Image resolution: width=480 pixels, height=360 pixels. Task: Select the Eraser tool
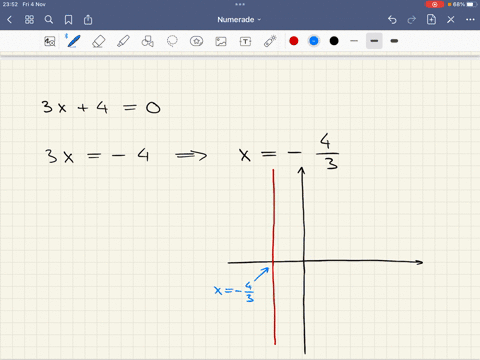pos(98,41)
